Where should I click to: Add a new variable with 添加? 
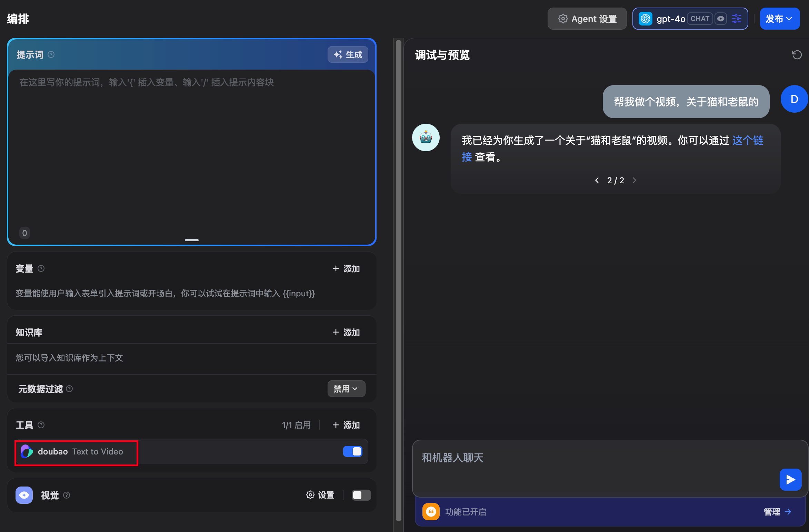coord(346,268)
